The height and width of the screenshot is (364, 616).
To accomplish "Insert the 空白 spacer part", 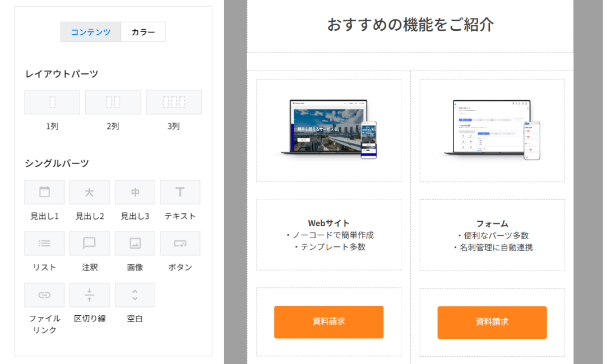I will (x=135, y=295).
